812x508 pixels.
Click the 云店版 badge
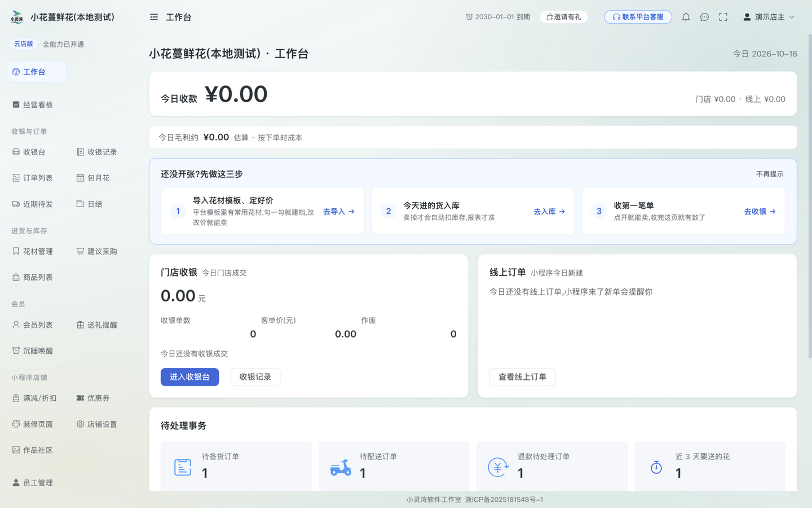[23, 44]
